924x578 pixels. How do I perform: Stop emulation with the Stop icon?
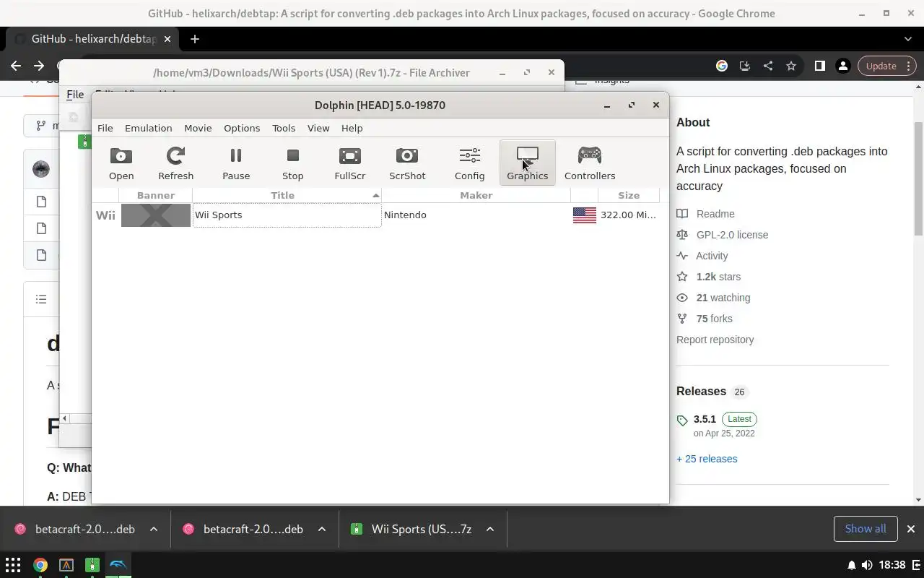(x=292, y=163)
